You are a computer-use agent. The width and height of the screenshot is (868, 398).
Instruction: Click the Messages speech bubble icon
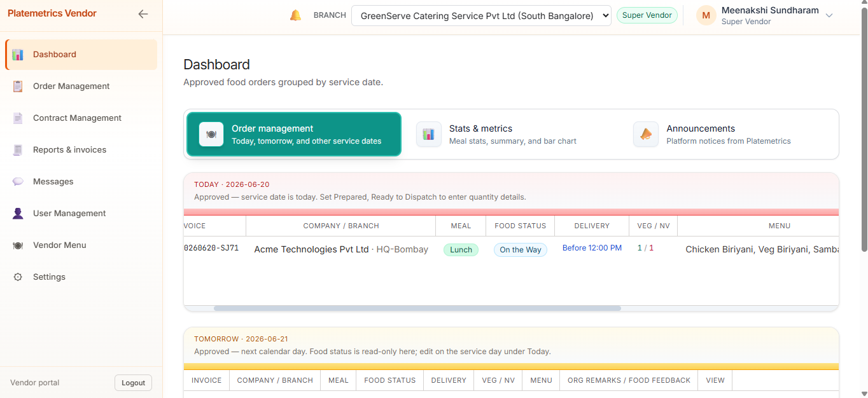18,182
